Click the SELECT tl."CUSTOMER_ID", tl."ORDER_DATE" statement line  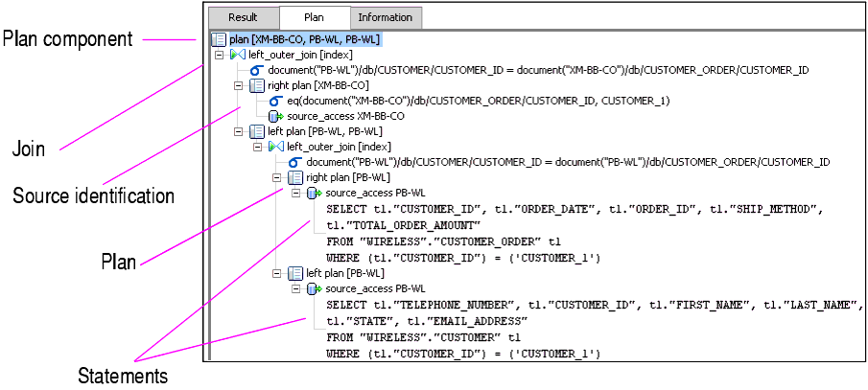point(575,209)
